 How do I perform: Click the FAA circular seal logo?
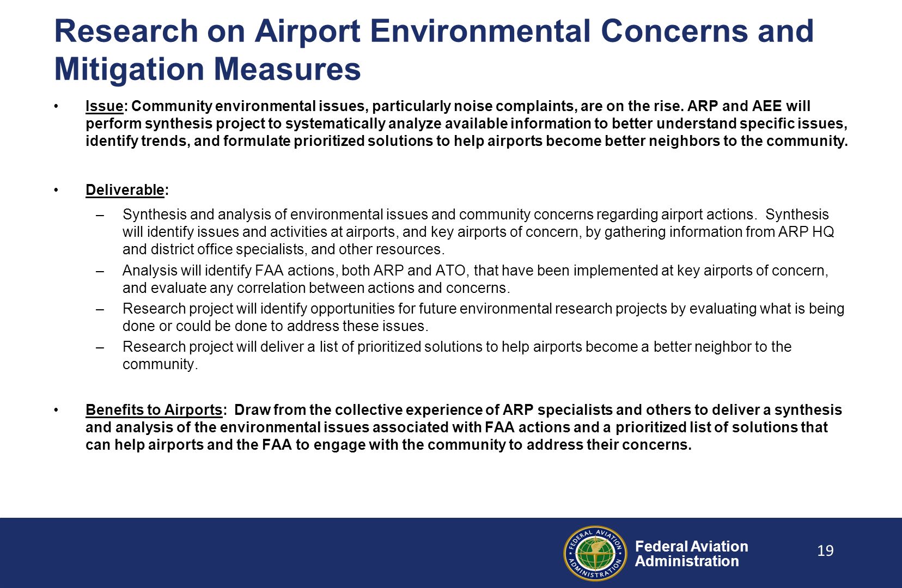[x=595, y=553]
